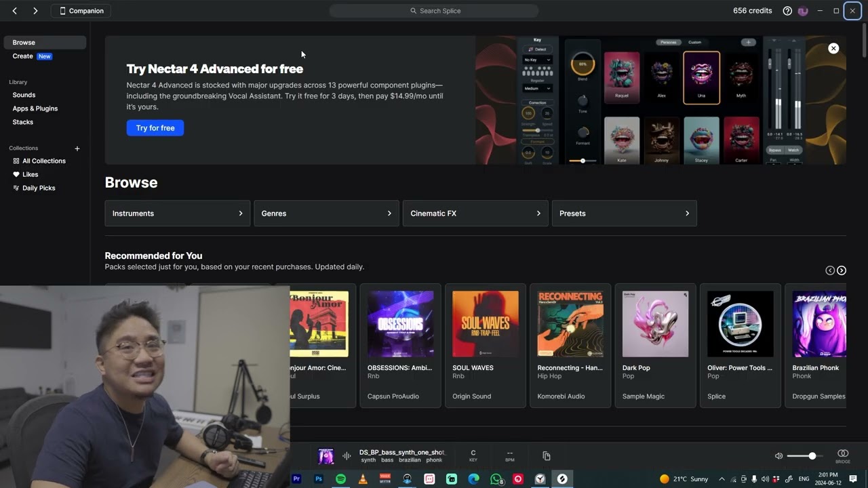This screenshot has height=488, width=868.
Task: Click the Origin Sound provider link
Action: click(472, 396)
